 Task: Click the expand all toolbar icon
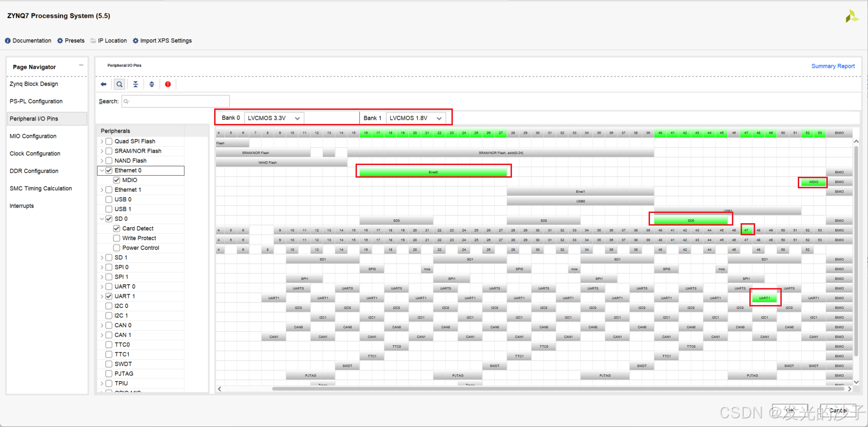click(x=152, y=84)
